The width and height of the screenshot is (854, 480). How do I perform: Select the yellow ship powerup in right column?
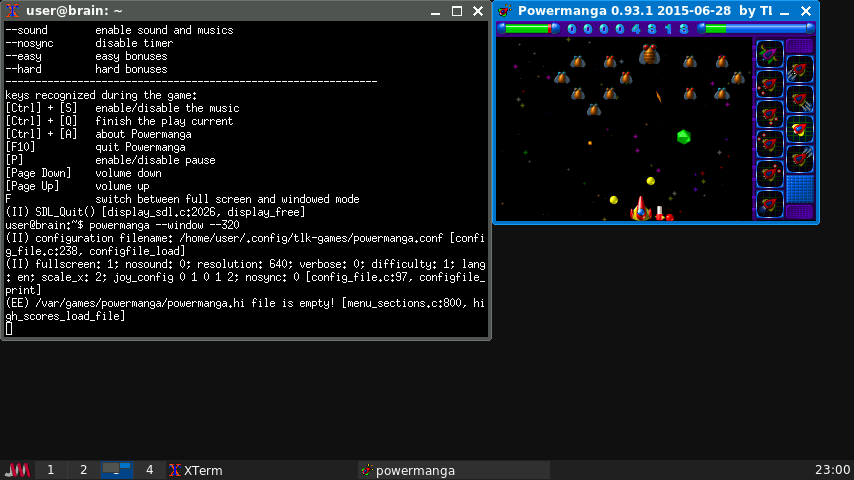point(800,129)
